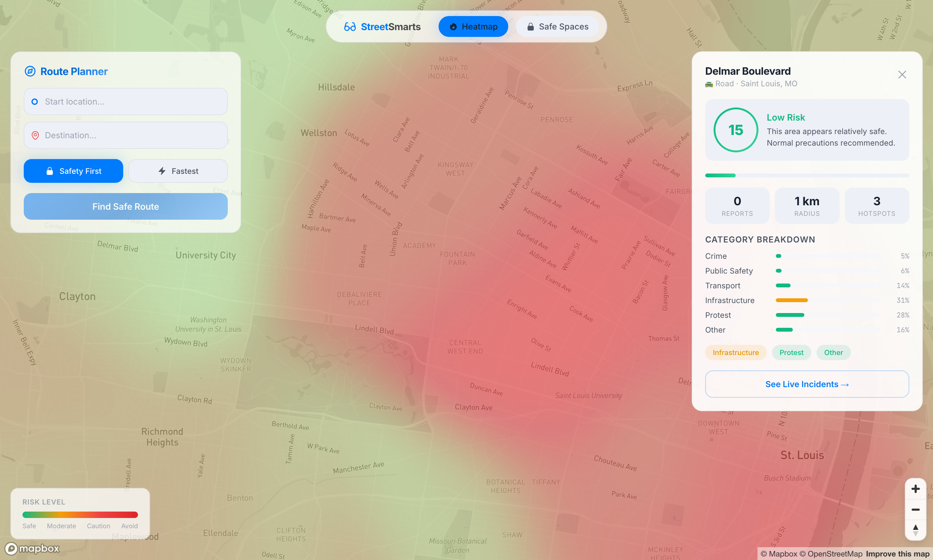This screenshot has width=933, height=560.
Task: Select the orange Infrastructure category tag
Action: coord(735,352)
